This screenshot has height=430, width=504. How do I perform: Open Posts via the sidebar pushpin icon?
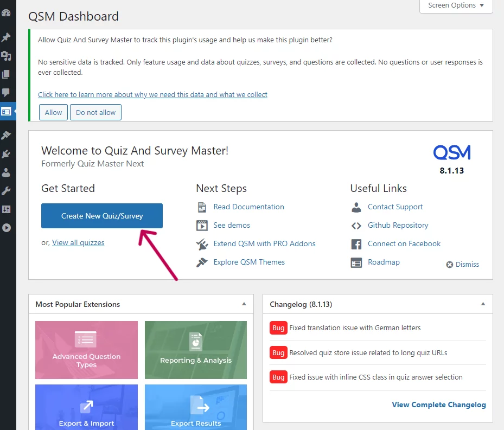[x=7, y=37]
